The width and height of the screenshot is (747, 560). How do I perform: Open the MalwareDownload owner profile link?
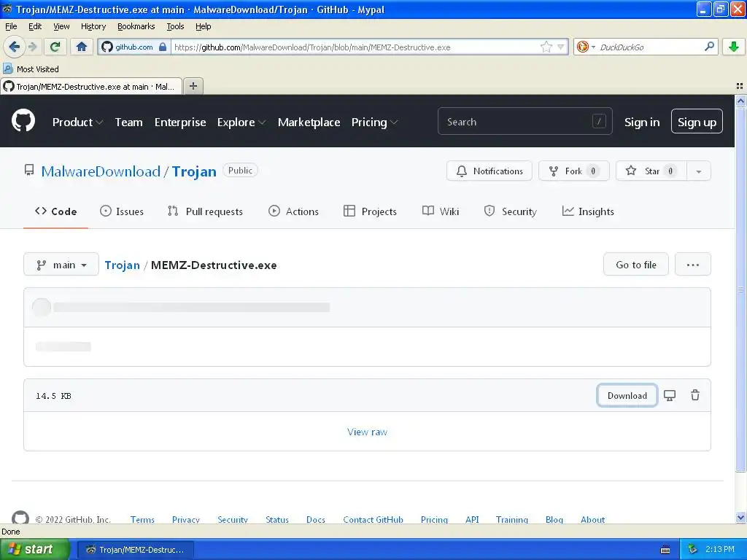[101, 171]
